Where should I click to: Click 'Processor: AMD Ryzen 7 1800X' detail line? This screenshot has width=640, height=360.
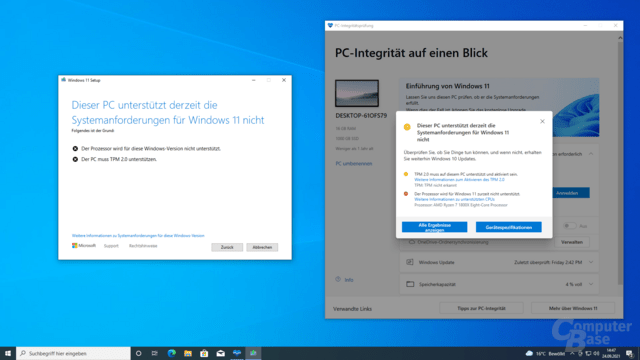click(x=461, y=205)
